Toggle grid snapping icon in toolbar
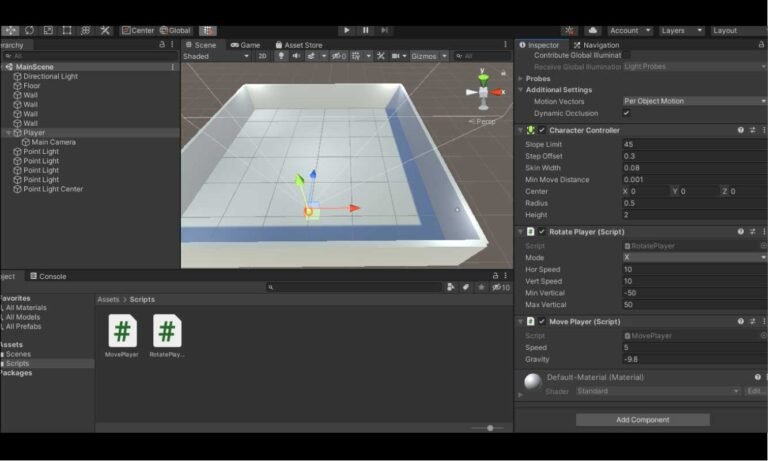Viewport: 768px width, 461px height. pos(208,30)
